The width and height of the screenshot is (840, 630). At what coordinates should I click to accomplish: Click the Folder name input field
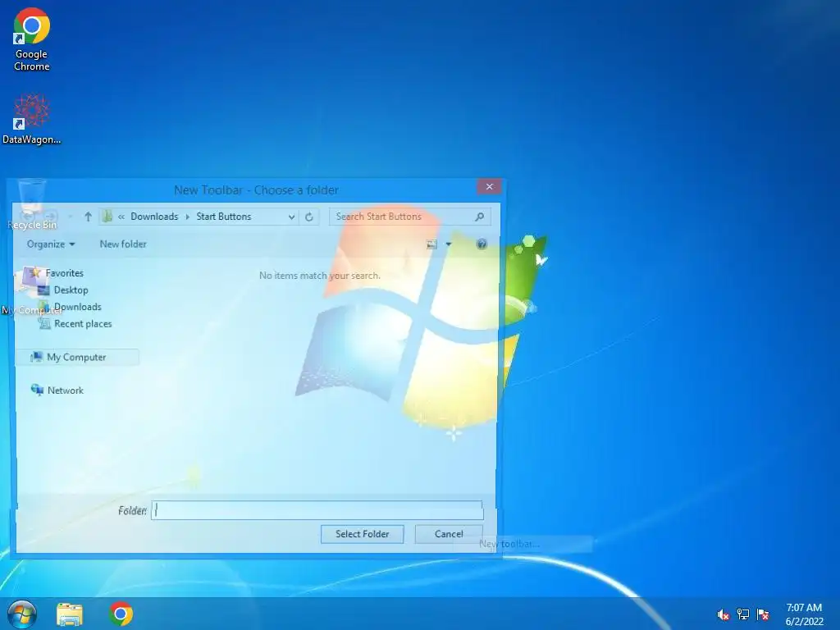[317, 510]
